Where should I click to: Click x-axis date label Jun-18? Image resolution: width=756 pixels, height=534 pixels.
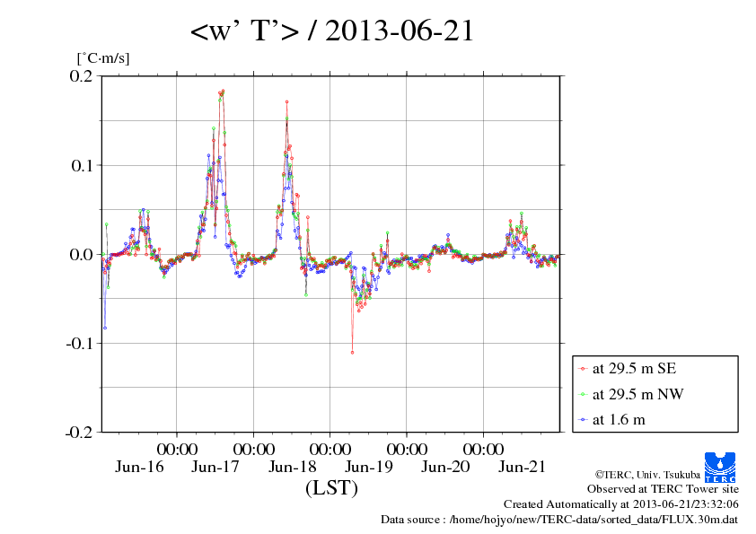292,467
